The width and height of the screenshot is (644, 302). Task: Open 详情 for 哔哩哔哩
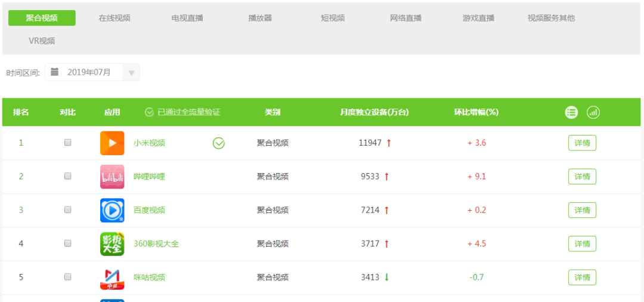point(582,177)
